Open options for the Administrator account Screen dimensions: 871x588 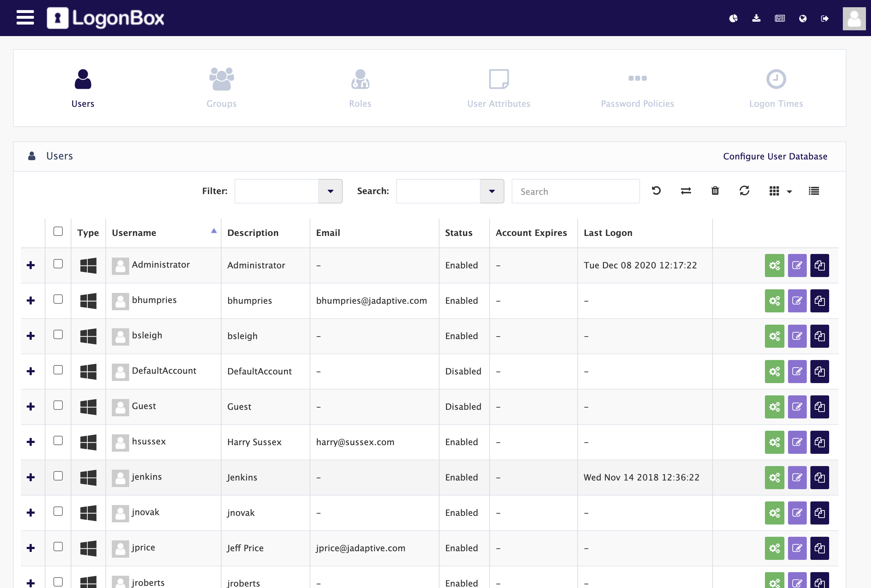point(774,266)
